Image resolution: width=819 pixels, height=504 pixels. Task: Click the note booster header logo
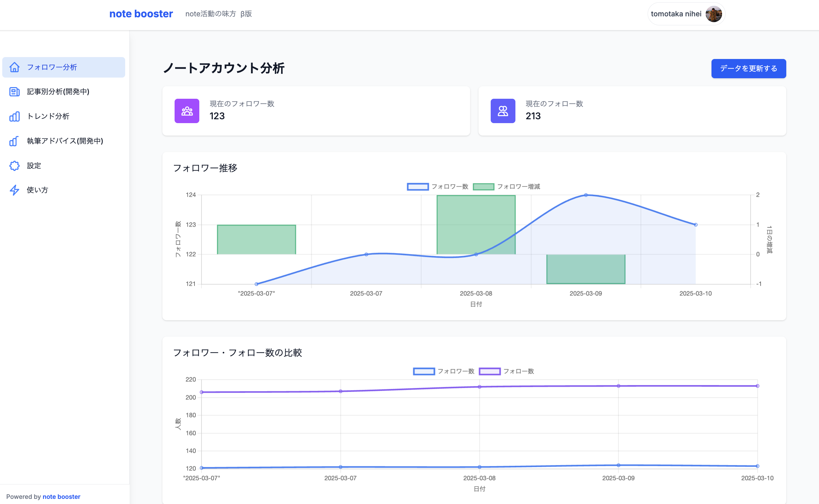pos(141,14)
